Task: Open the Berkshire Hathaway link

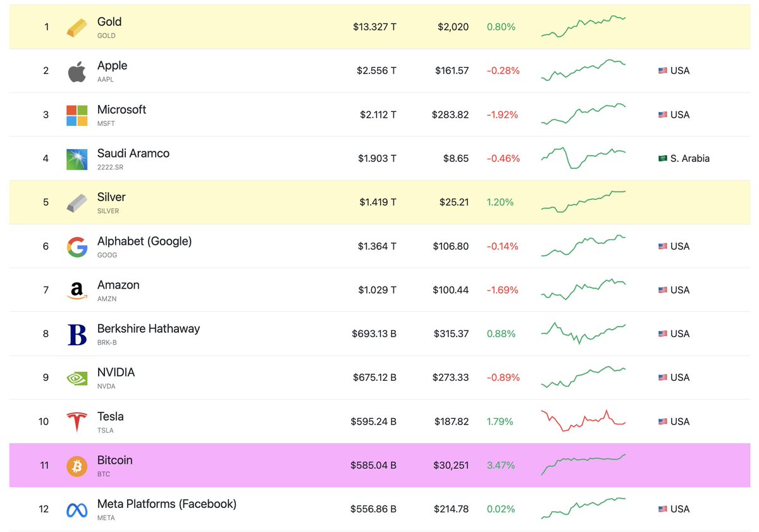Action: [x=149, y=328]
